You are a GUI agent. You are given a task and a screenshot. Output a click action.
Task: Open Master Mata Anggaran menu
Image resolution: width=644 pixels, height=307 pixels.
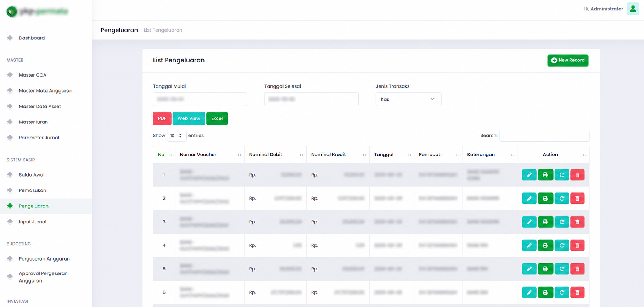(x=45, y=91)
